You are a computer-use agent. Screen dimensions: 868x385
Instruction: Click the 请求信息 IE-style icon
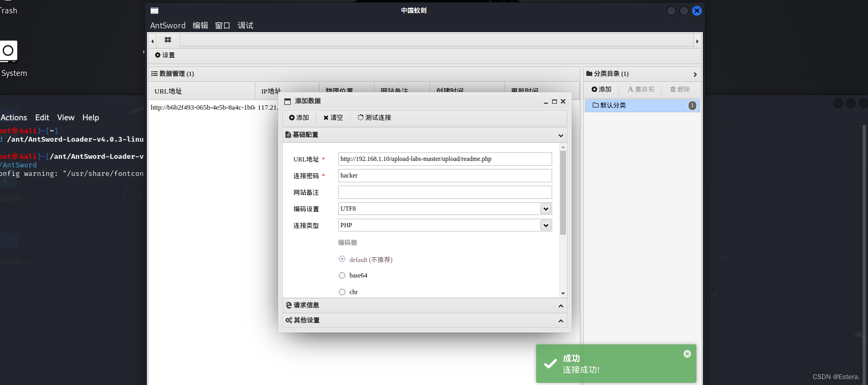[x=289, y=305]
